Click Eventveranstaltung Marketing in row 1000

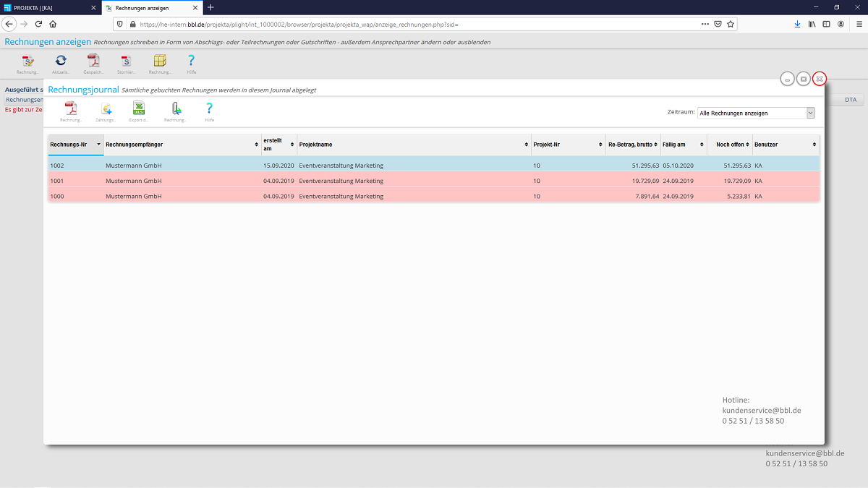[x=341, y=196]
